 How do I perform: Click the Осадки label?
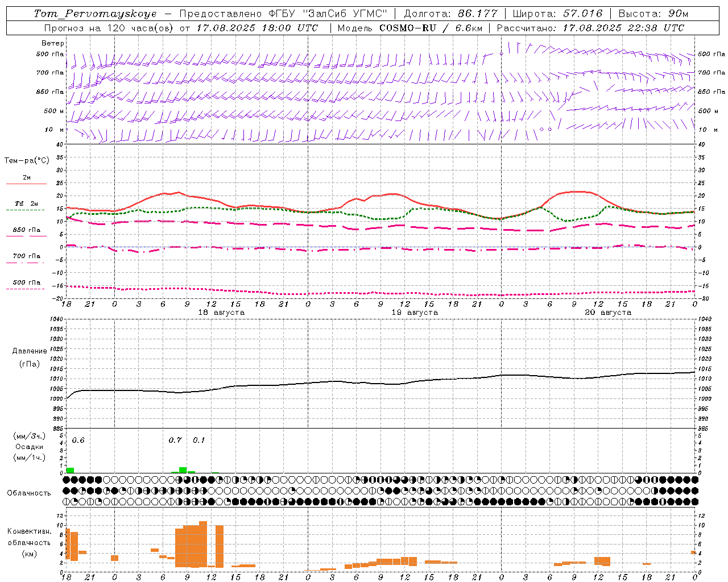tap(30, 447)
